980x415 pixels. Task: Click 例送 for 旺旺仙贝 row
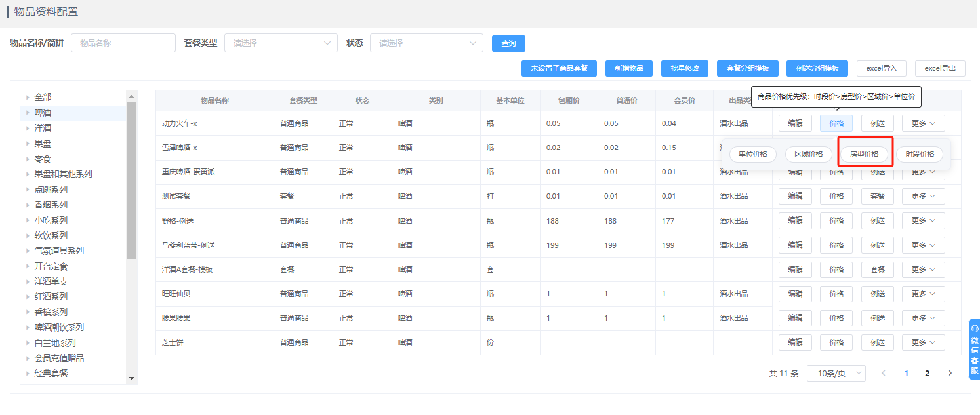tap(878, 294)
